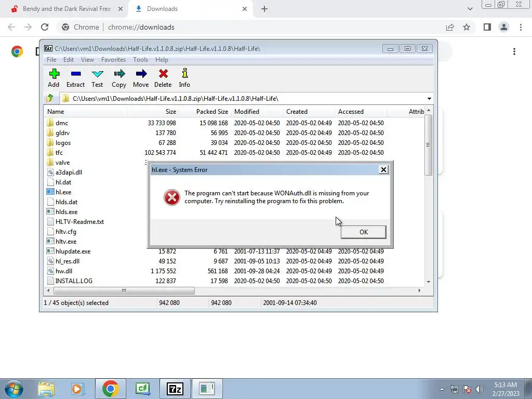Go up one folder level icon
The image size is (532, 399).
tap(50, 98)
